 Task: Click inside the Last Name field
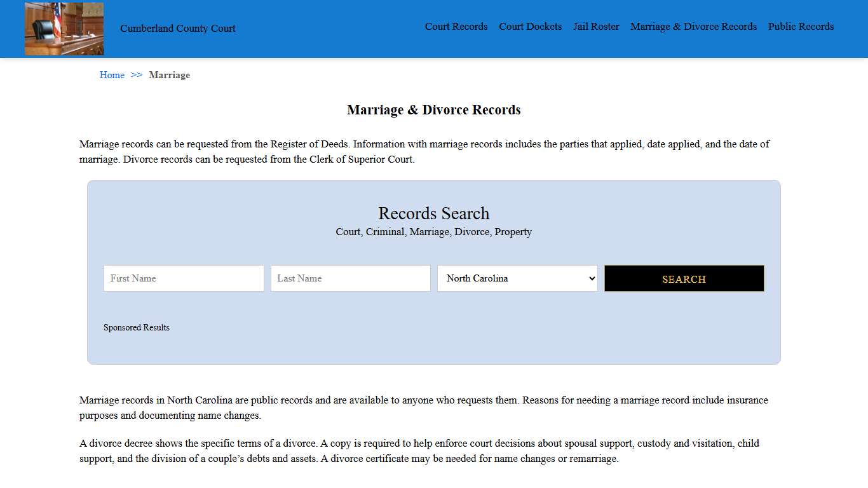click(x=350, y=278)
